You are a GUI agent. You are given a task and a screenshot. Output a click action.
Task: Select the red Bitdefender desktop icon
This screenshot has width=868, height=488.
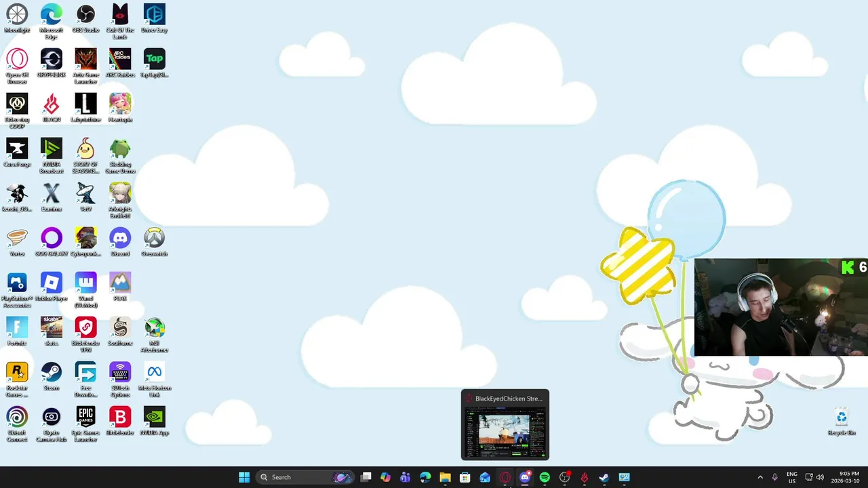120,421
